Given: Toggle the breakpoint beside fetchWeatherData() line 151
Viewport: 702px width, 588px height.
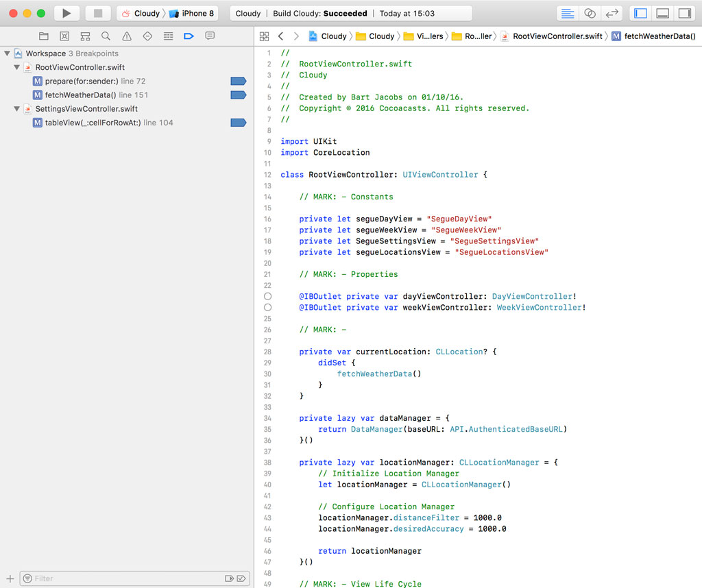Looking at the screenshot, I should click(238, 95).
